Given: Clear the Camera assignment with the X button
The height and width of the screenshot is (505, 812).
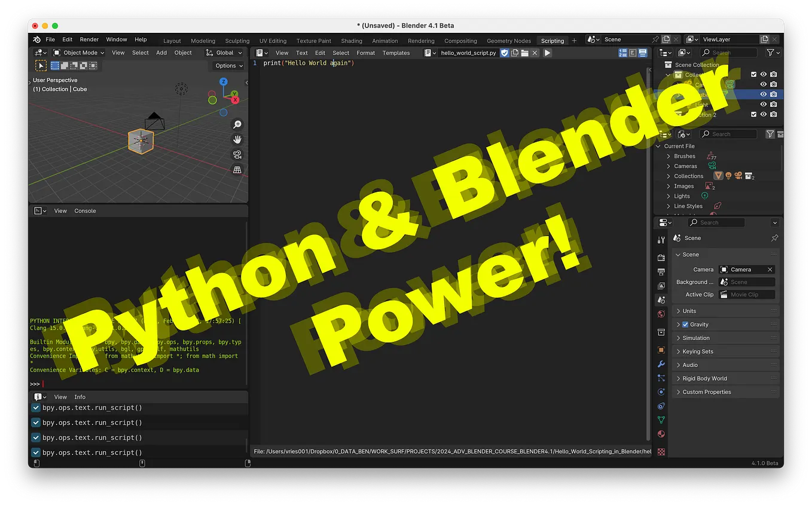Looking at the screenshot, I should click(x=770, y=270).
